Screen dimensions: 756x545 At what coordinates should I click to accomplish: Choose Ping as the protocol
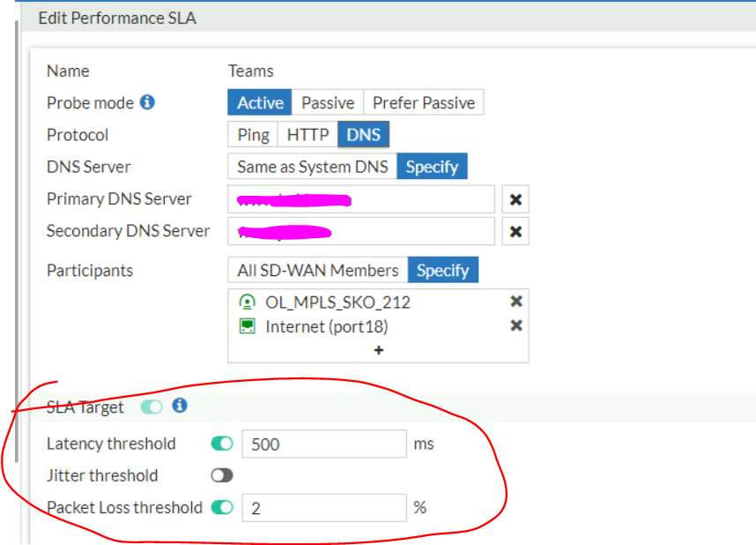253,135
